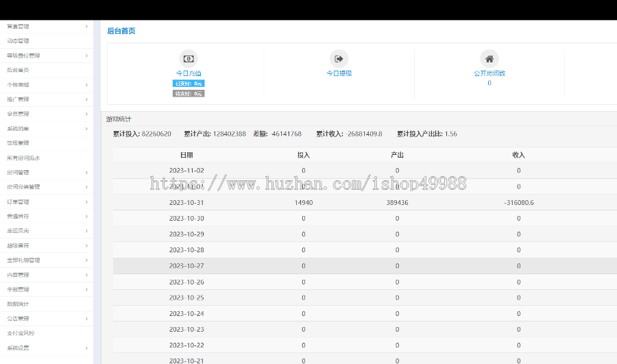Click the 2023-10-31 date cell
The image size is (617, 364).
point(186,203)
